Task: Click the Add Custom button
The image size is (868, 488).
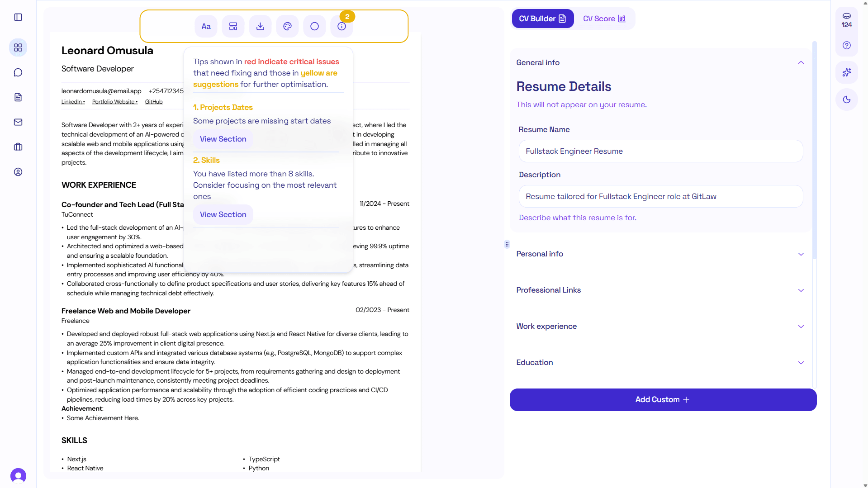Action: coord(662,399)
